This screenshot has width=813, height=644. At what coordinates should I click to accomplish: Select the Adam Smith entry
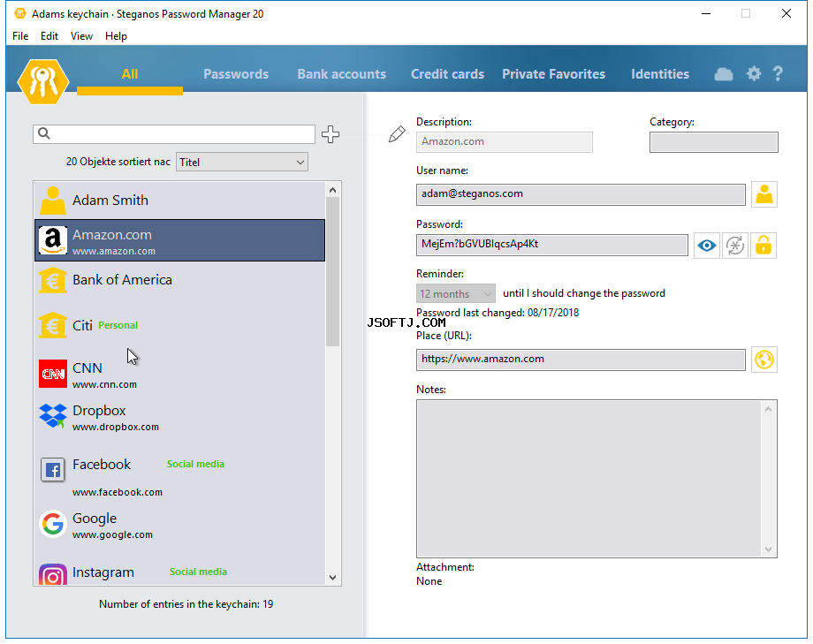(x=180, y=201)
